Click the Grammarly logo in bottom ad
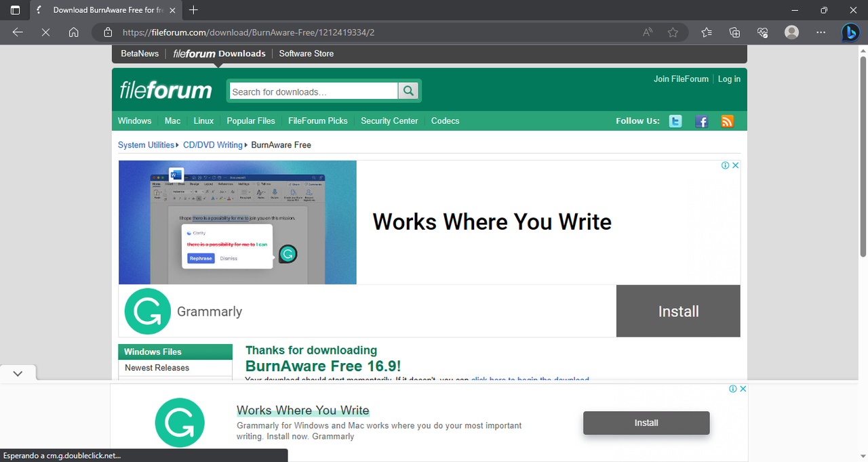Screen dimensions: 868x462 coord(180,423)
